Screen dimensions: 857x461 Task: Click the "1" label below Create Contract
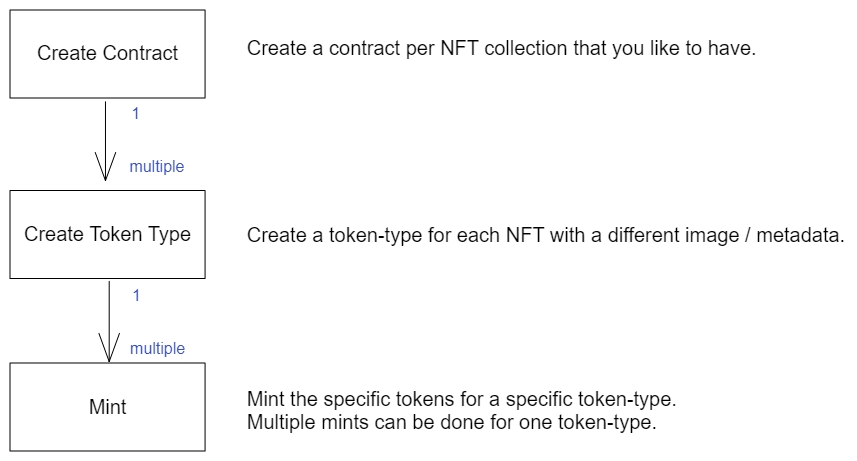point(136,114)
